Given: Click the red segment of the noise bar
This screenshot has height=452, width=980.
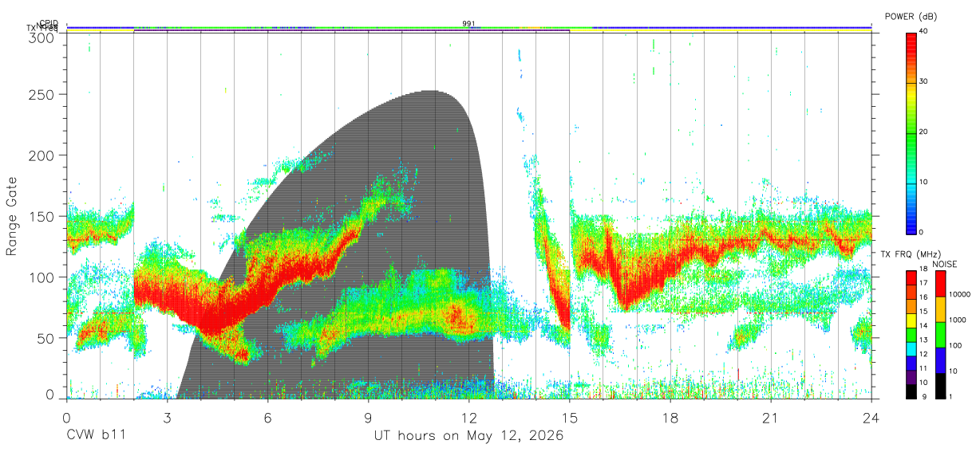Looking at the screenshot, I should coord(940,284).
